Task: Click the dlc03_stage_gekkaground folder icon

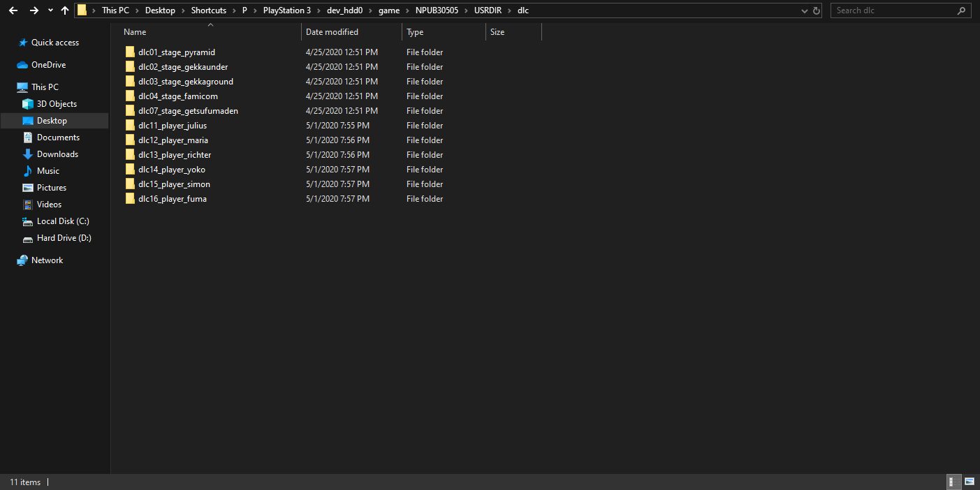Action: click(130, 82)
